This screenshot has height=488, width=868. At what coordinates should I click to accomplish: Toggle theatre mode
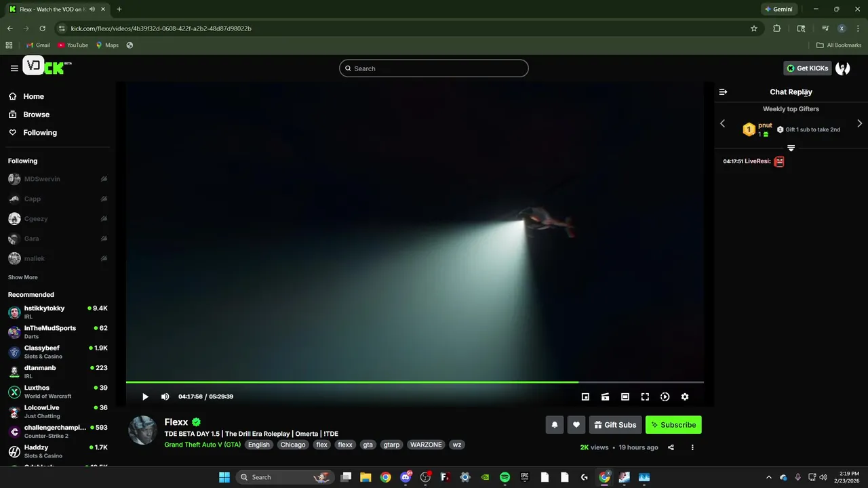click(625, 396)
